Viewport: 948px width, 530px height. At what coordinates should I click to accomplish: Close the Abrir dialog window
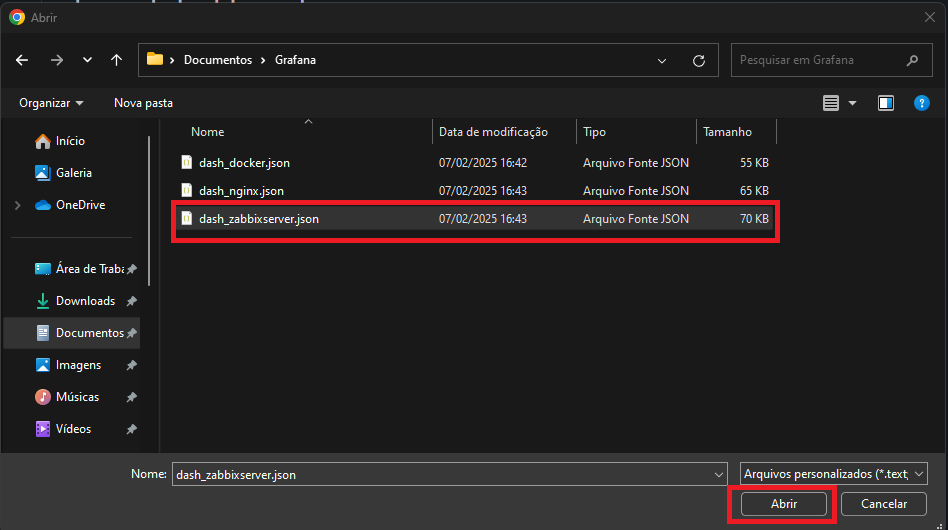point(930,18)
